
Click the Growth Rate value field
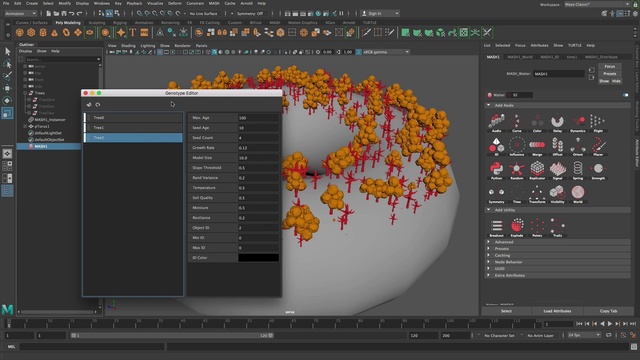tap(258, 148)
